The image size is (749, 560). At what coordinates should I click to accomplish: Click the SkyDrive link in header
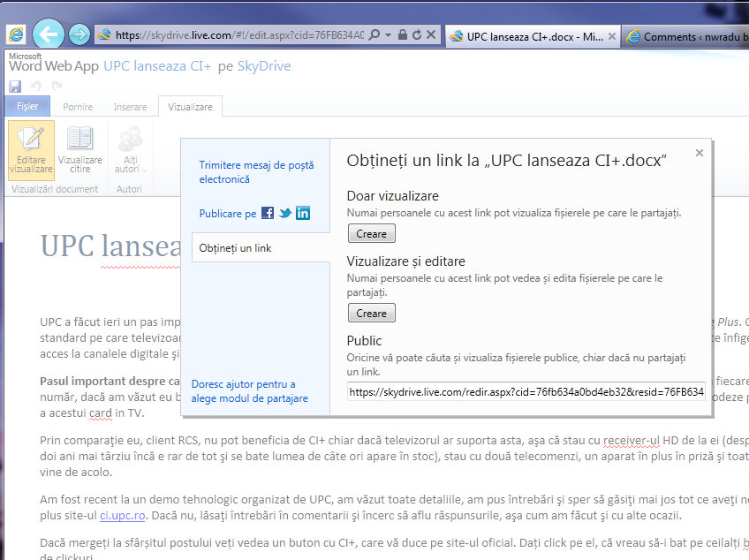tap(264, 66)
